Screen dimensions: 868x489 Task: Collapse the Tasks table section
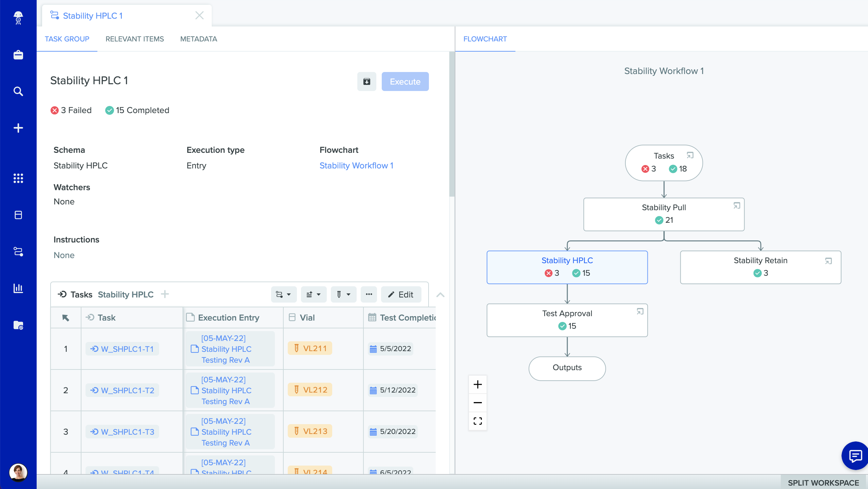(x=440, y=295)
